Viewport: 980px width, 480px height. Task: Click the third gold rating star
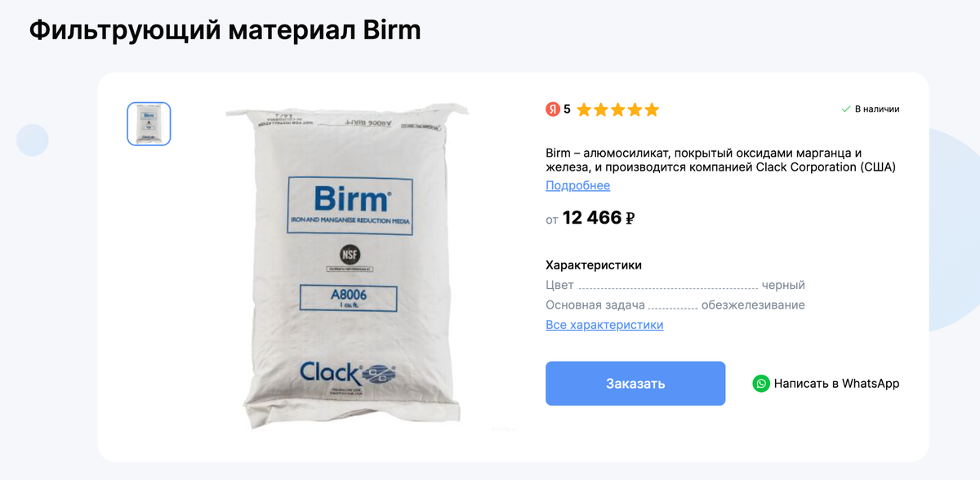618,109
